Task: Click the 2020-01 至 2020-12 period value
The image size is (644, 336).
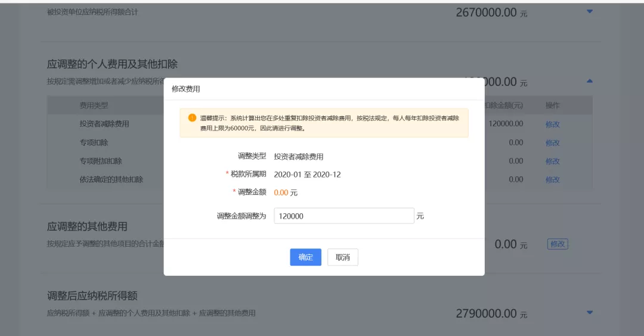Action: pyautogui.click(x=307, y=175)
